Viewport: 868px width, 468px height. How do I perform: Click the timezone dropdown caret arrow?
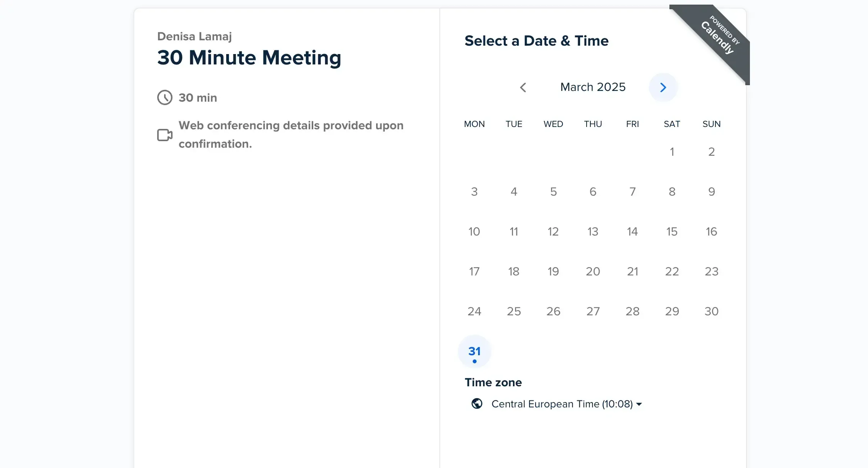coord(639,404)
